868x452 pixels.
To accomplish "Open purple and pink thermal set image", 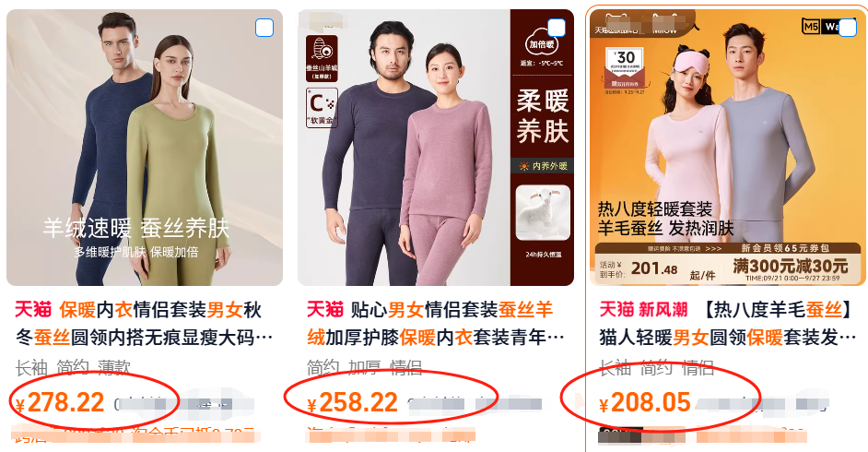I will coord(436,148).
